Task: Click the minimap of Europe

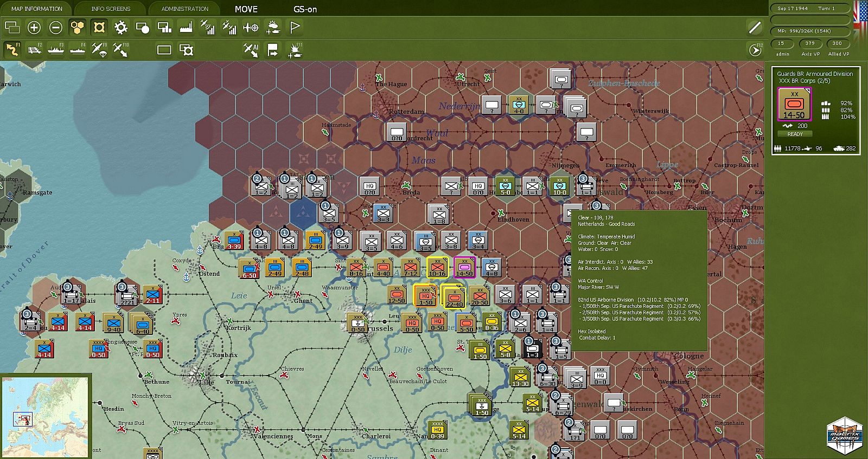Action: click(x=45, y=417)
